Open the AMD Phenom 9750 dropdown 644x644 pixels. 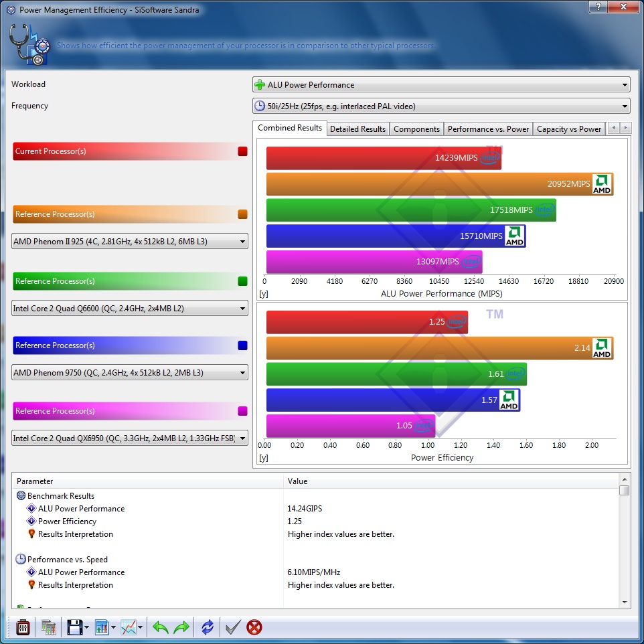(x=130, y=372)
